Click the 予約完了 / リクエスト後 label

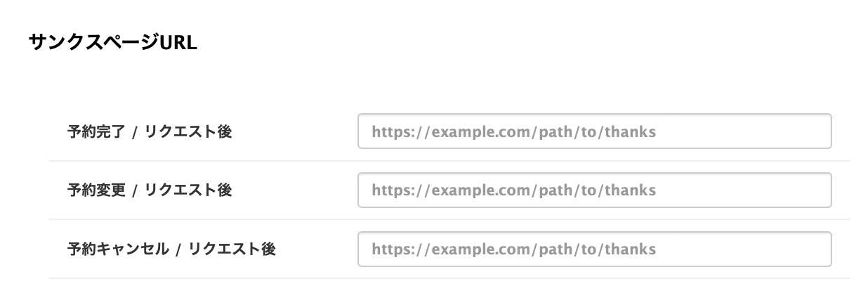coord(150,131)
